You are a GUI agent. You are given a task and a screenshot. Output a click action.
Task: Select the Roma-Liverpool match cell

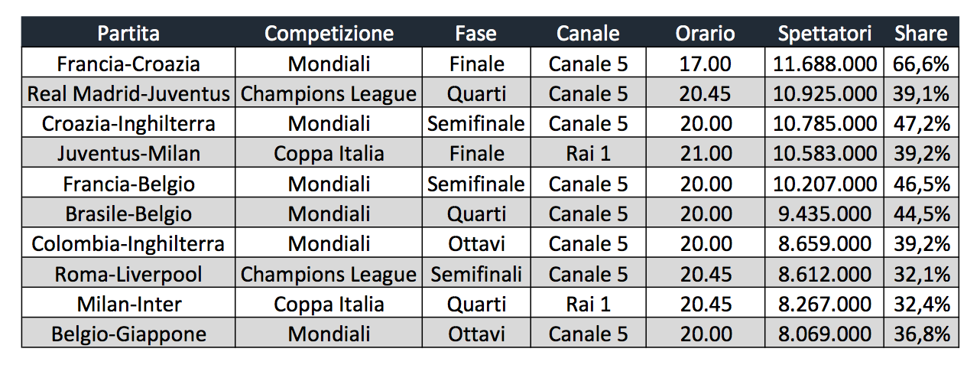click(x=128, y=274)
